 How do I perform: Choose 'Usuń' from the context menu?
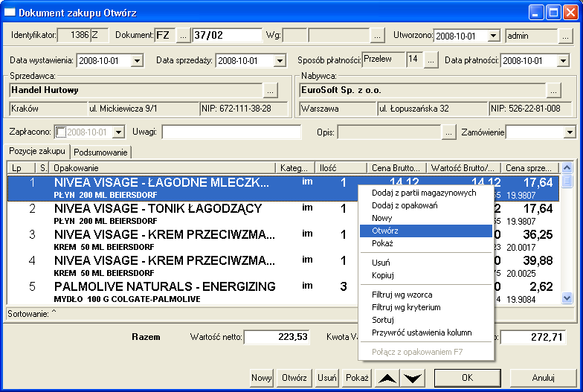tap(426, 263)
